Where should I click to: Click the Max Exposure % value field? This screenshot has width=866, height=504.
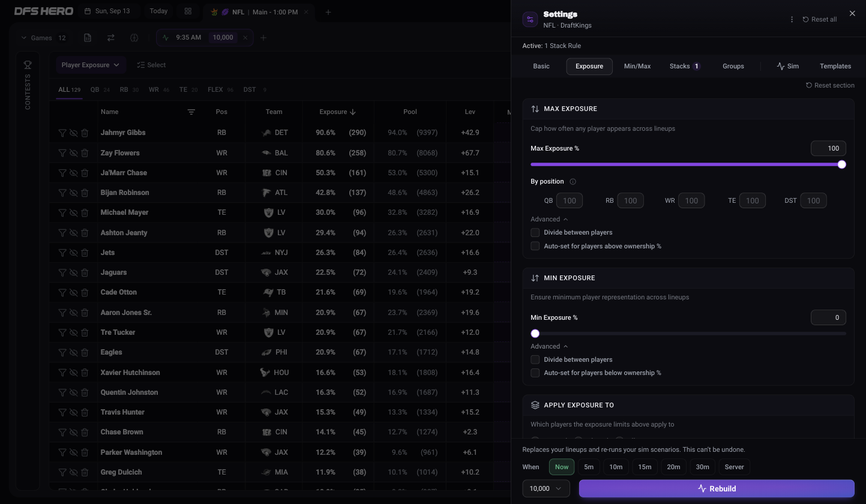coord(828,148)
